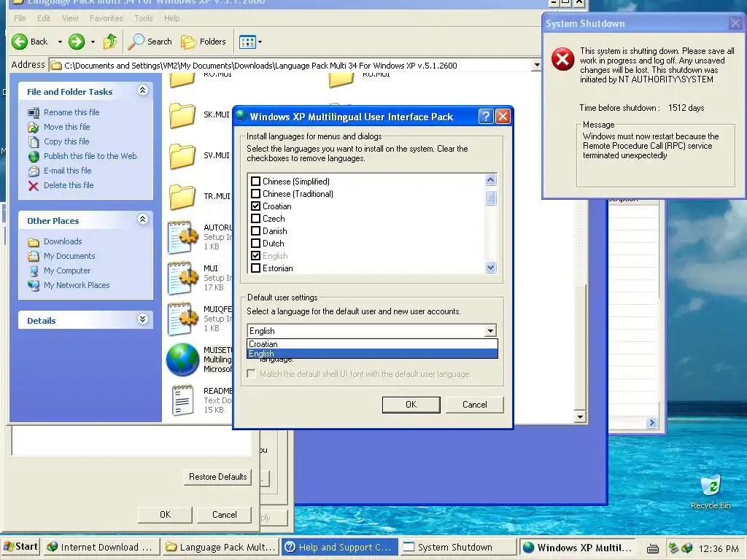
Task: Click the green Back arrow in Explorer
Action: tap(20, 42)
